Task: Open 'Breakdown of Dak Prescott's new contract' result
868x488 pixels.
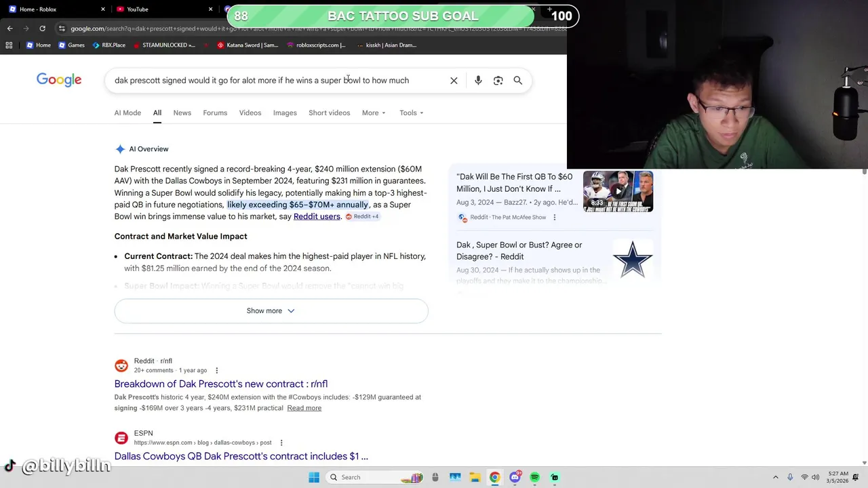Action: [221, 384]
